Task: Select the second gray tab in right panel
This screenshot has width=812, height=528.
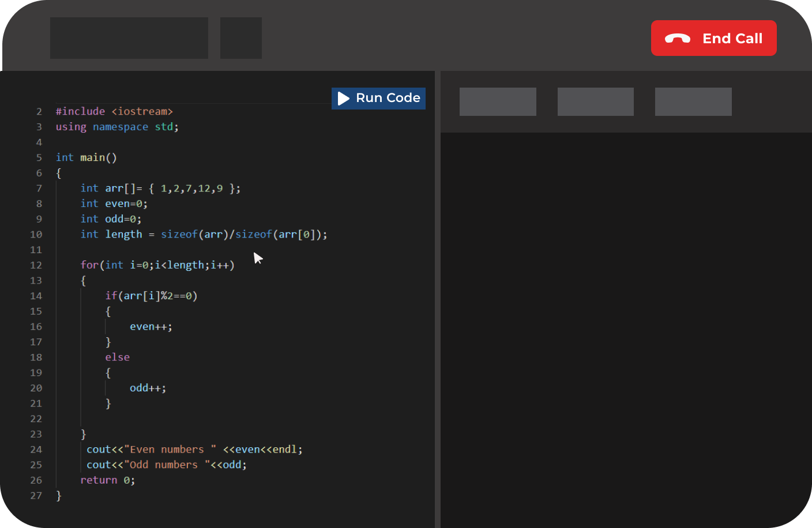Action: point(596,101)
